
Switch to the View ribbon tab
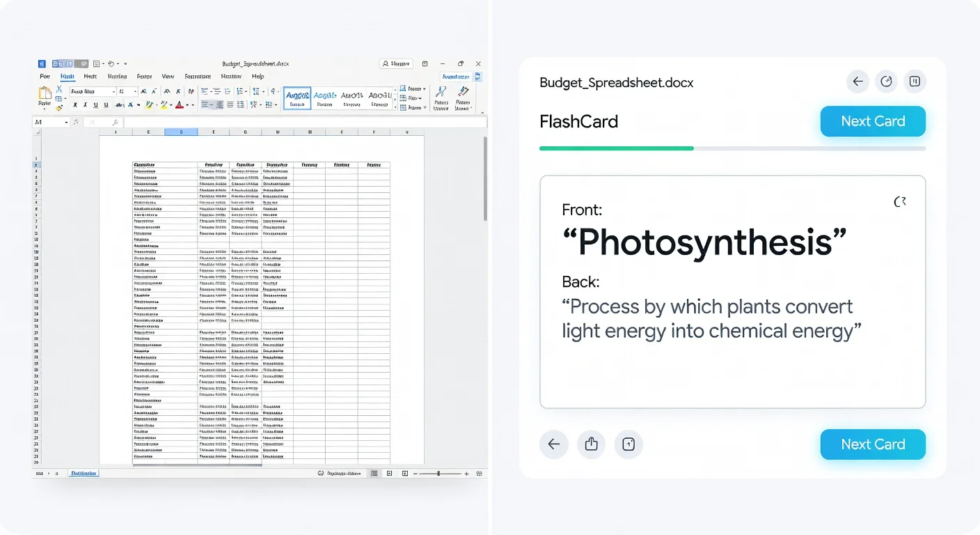(x=168, y=77)
